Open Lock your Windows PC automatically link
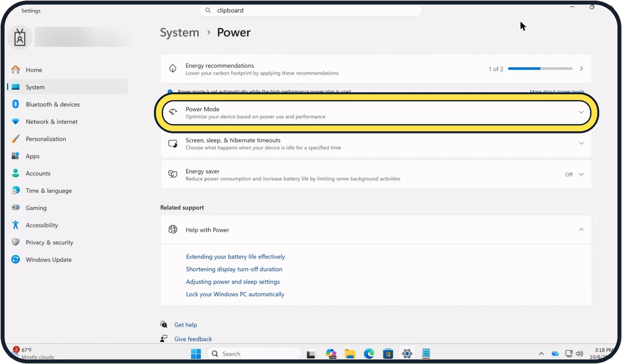 [x=235, y=294]
